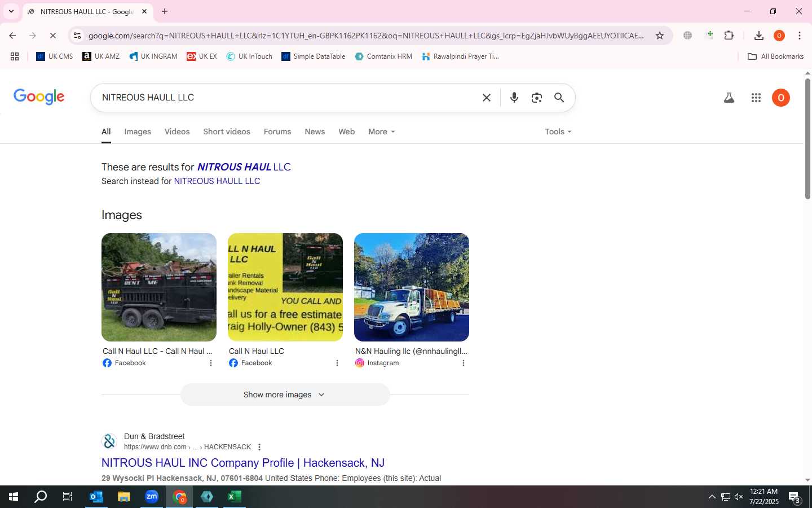The height and width of the screenshot is (508, 812).
Task: Click the Google search input field
Action: 288,98
